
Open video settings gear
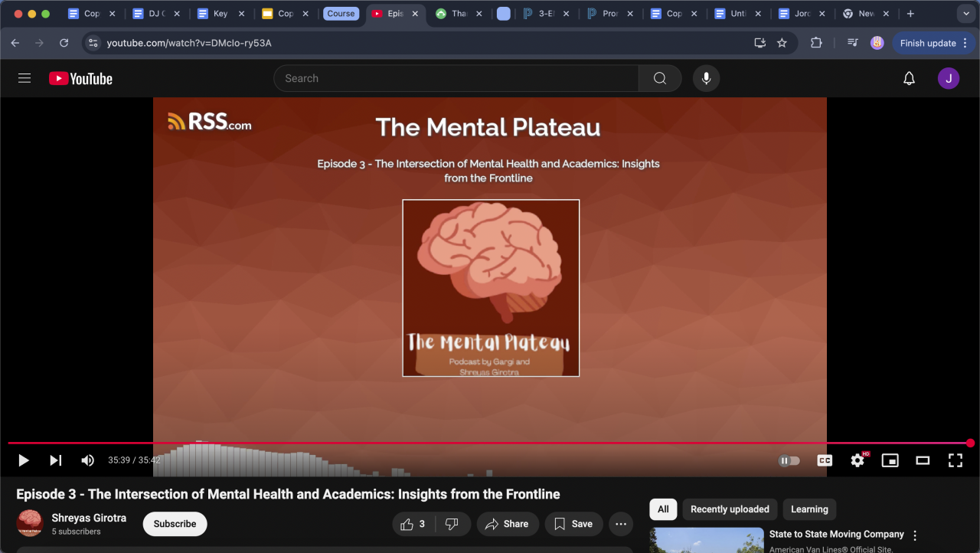tap(857, 460)
